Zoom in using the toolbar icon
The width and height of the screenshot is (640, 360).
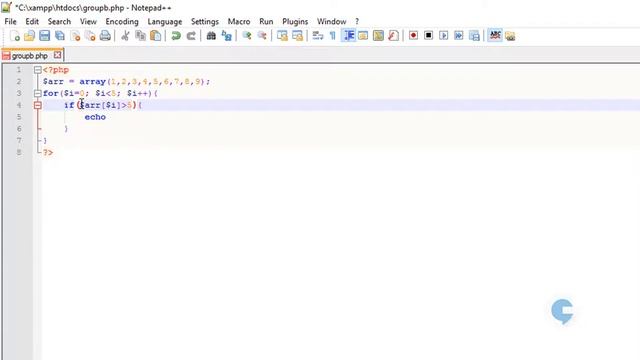point(247,36)
